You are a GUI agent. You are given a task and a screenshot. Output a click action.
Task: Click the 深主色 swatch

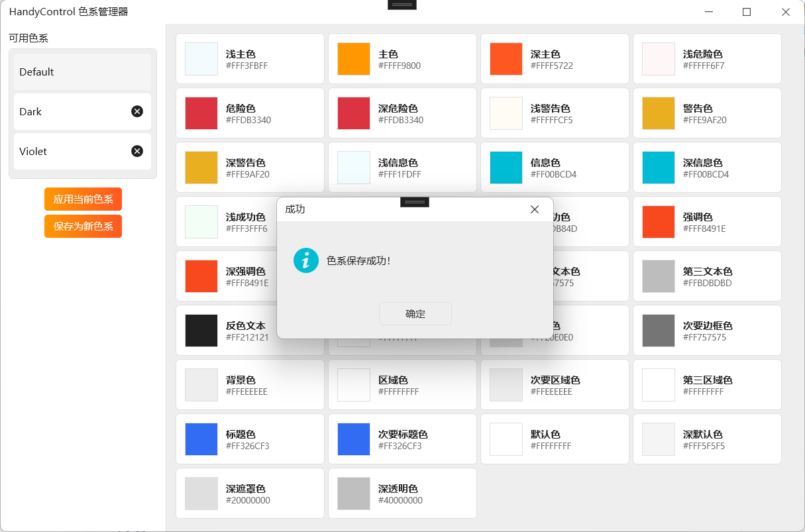(506, 59)
